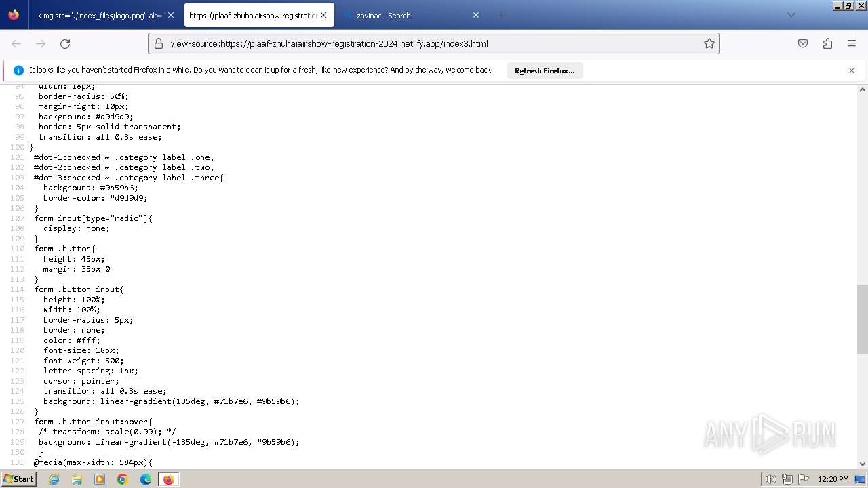Image resolution: width=868 pixels, height=488 pixels.
Task: Go back one page
Action: [16, 43]
